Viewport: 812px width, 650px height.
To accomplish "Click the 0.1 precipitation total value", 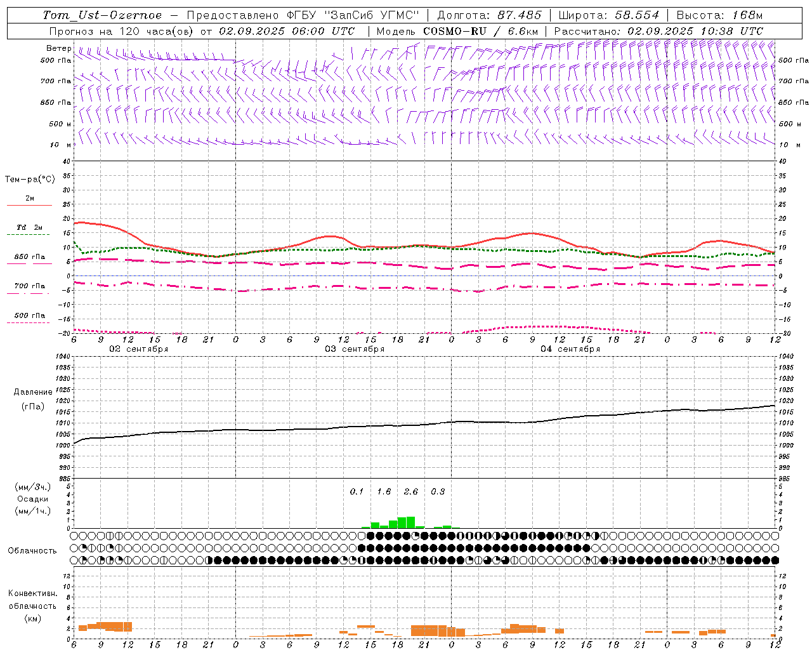I will [x=357, y=491].
